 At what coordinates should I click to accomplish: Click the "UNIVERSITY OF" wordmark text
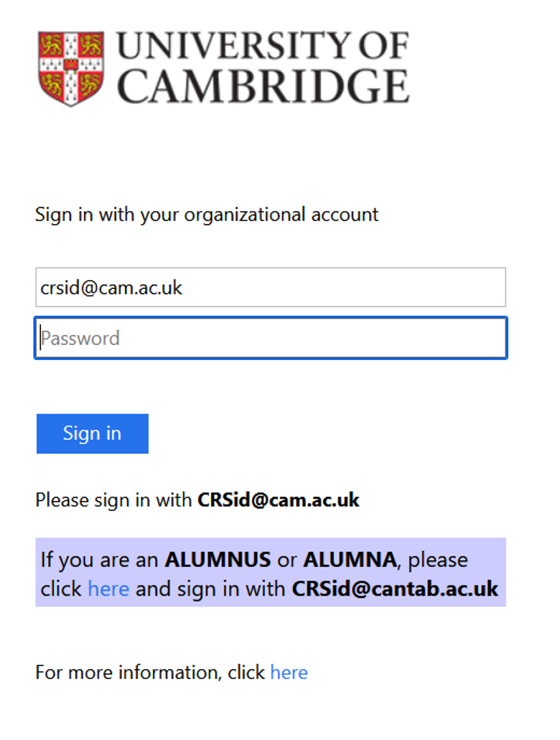[x=263, y=46]
